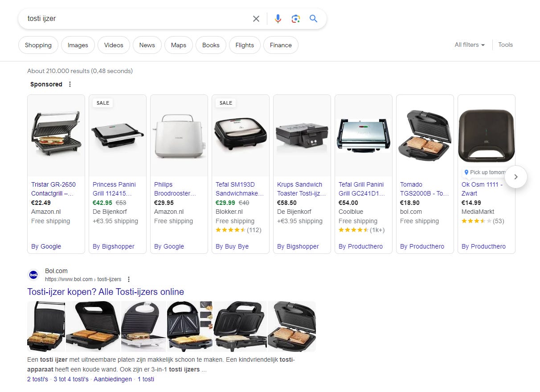Click the Tomado sandwich maker image
540x392 pixels.
click(x=425, y=135)
